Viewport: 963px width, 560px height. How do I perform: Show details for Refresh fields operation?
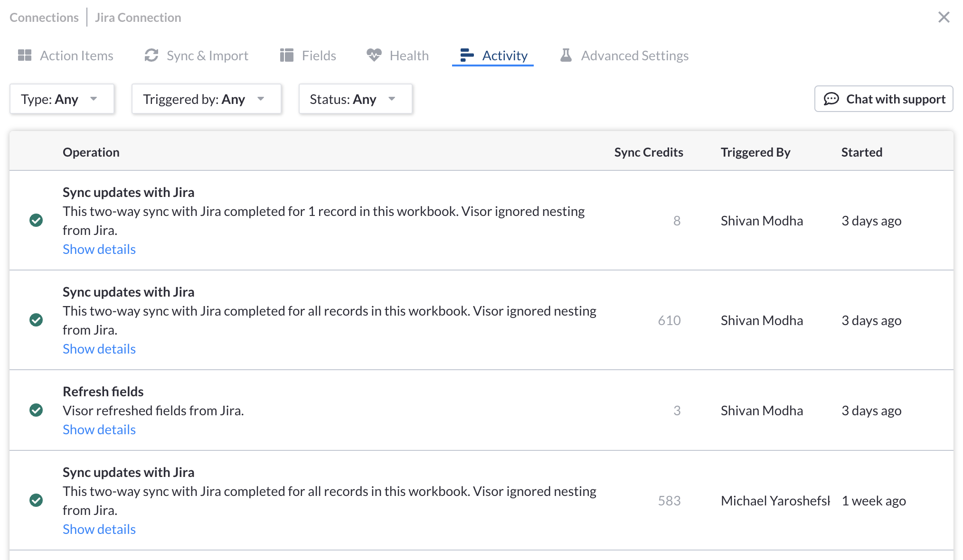click(99, 429)
